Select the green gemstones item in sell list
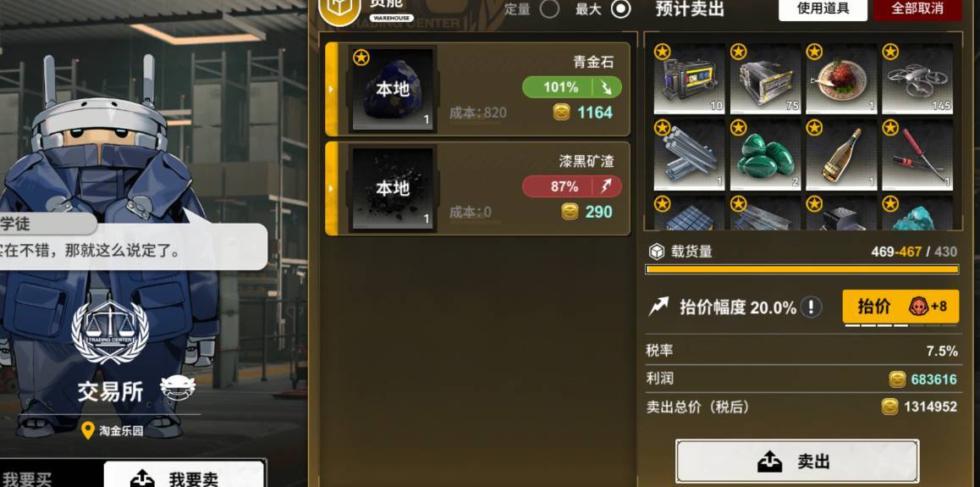 pyautogui.click(x=765, y=155)
